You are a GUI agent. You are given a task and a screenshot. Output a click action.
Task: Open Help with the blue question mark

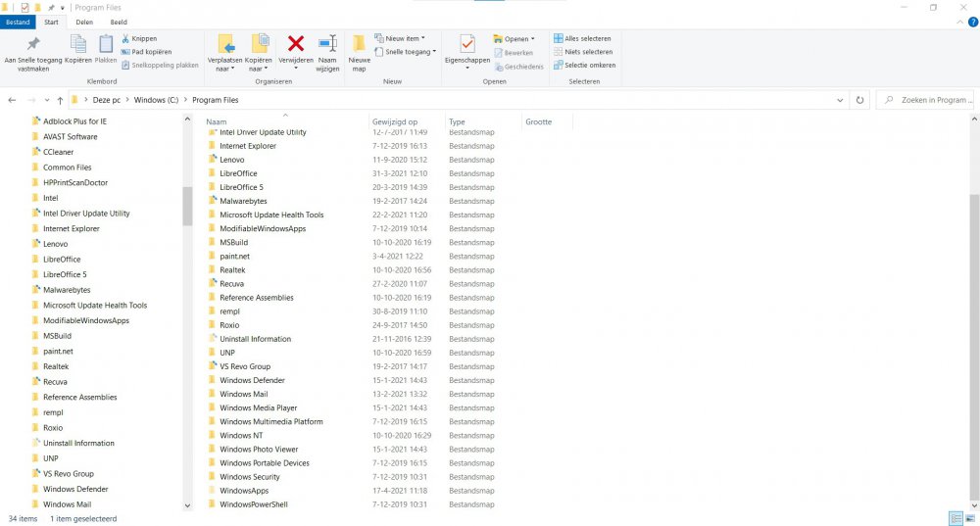click(x=972, y=21)
